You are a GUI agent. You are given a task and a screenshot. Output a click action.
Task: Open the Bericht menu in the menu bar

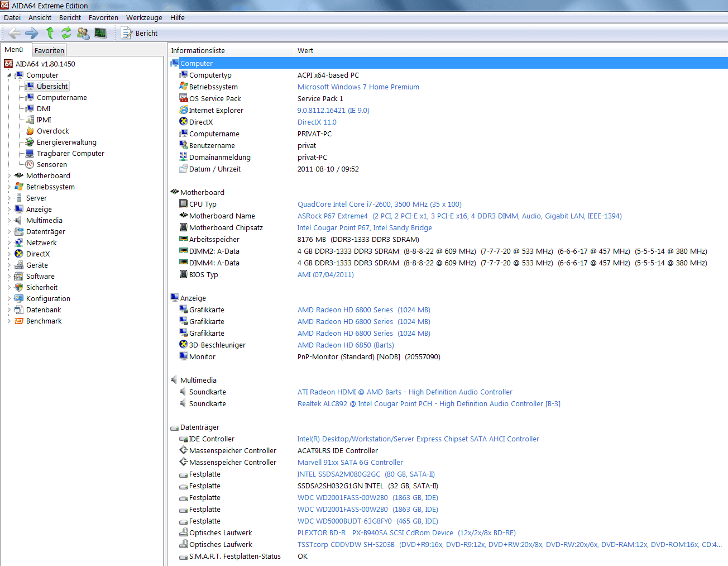[x=70, y=18]
